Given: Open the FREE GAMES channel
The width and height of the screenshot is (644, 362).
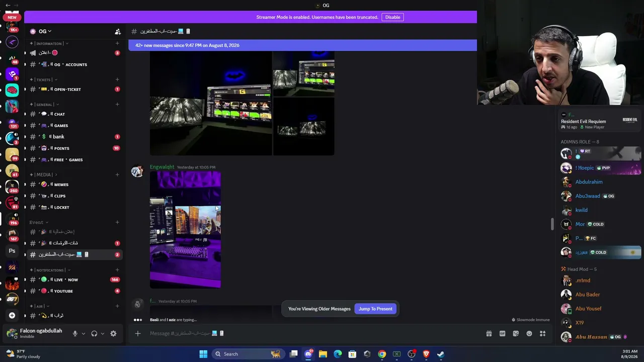Looking at the screenshot, I should (x=74, y=160).
